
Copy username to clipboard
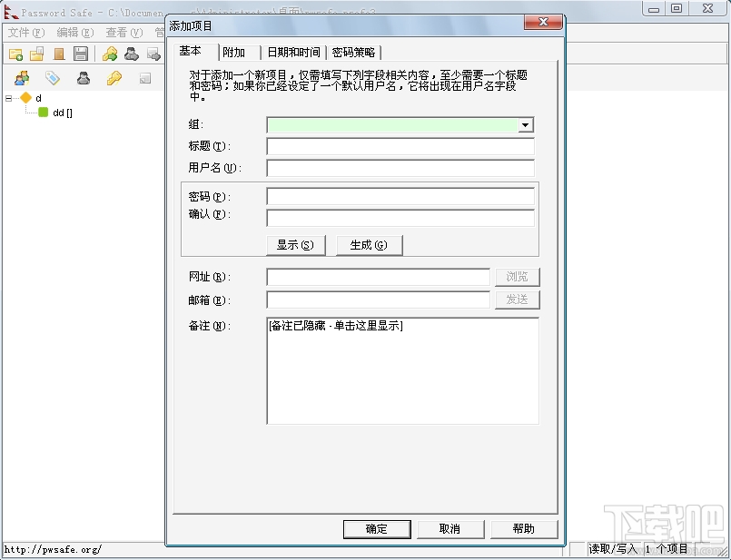click(131, 54)
